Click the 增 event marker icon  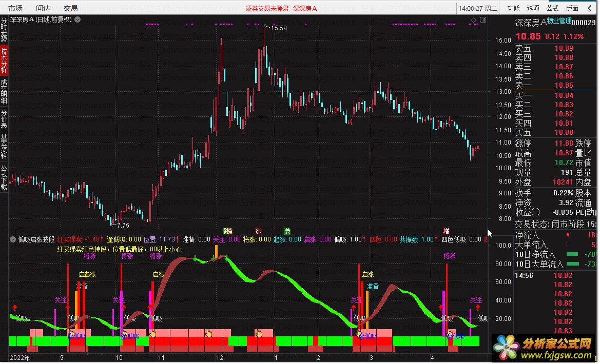446,231
